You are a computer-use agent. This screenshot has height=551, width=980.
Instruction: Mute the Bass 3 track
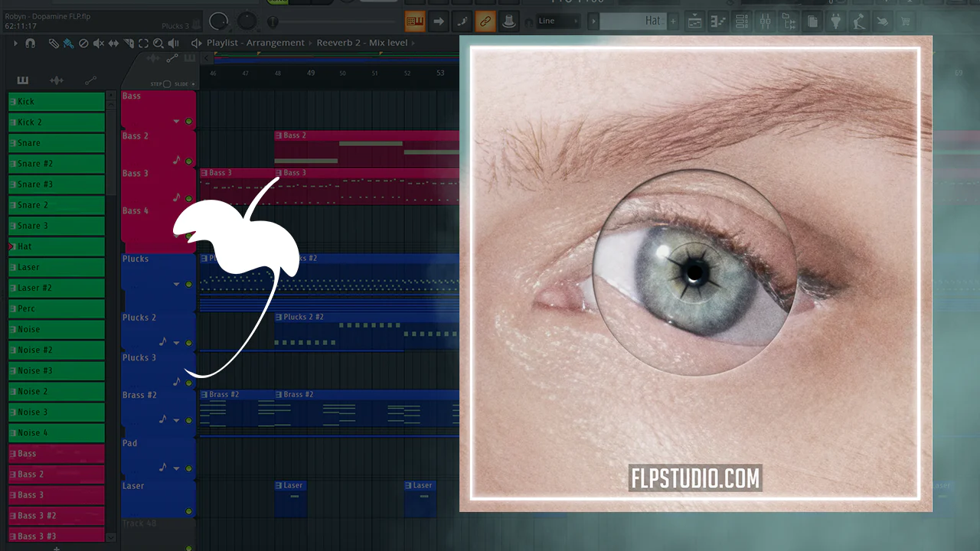tap(188, 198)
